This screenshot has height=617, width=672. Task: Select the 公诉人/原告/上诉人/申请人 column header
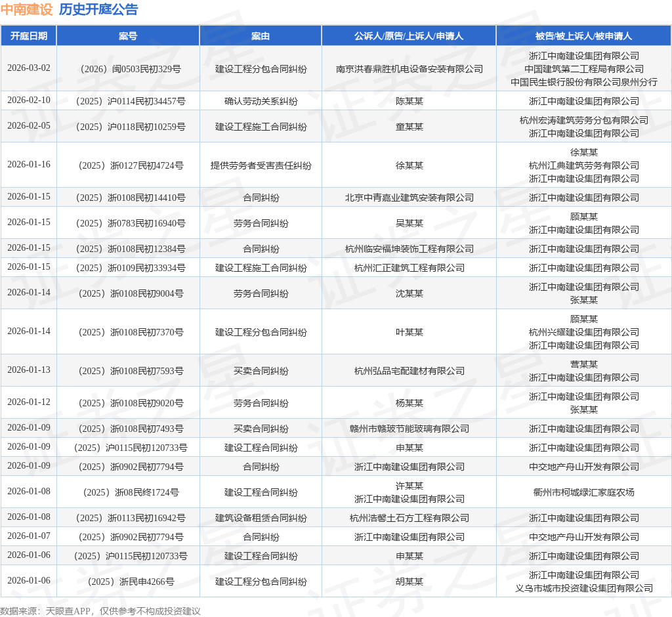409,36
